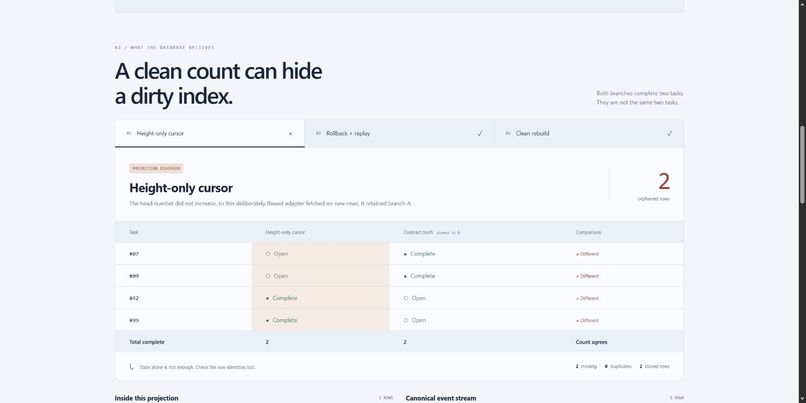Screen dimensions: 806x403
Task: Select task ID #07 cell
Action: click(x=134, y=254)
